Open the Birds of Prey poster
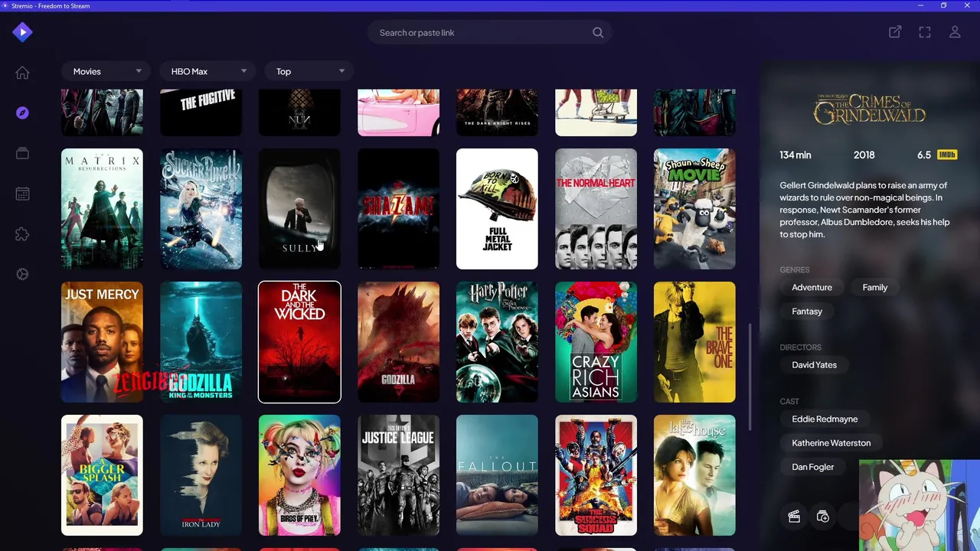 click(299, 475)
